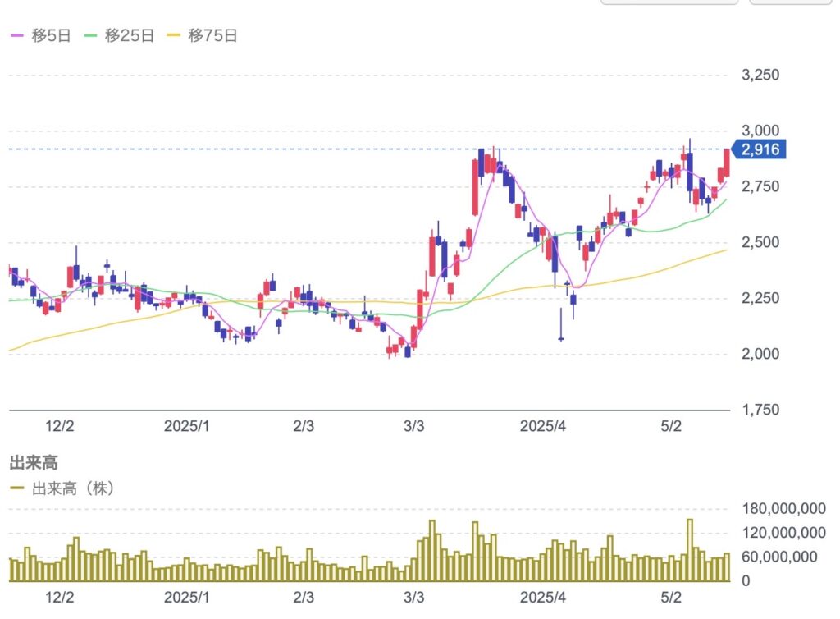Click the 180,000,000 volume axis label
This screenshot has height=619, width=840.
783,509
